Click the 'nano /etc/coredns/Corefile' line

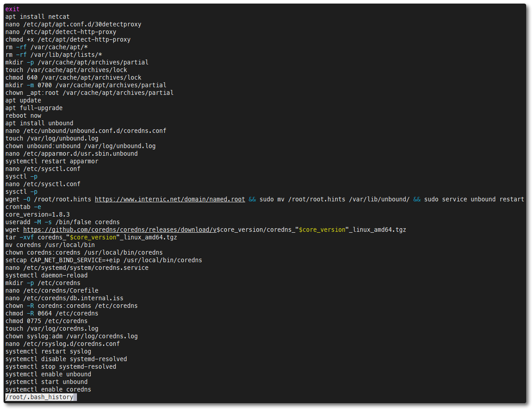(x=52, y=290)
